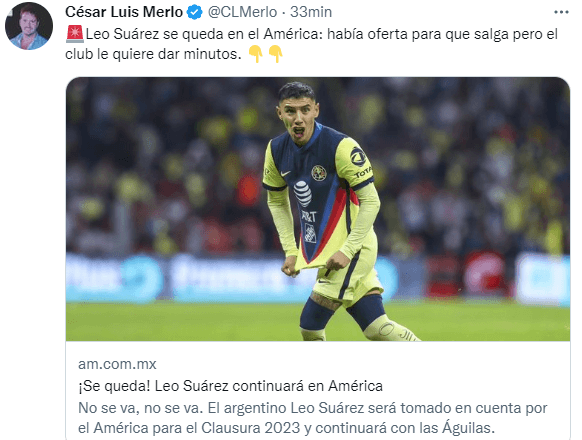The height and width of the screenshot is (440, 582).
Task: Click the article description about Clausura 2023
Action: coord(313,418)
